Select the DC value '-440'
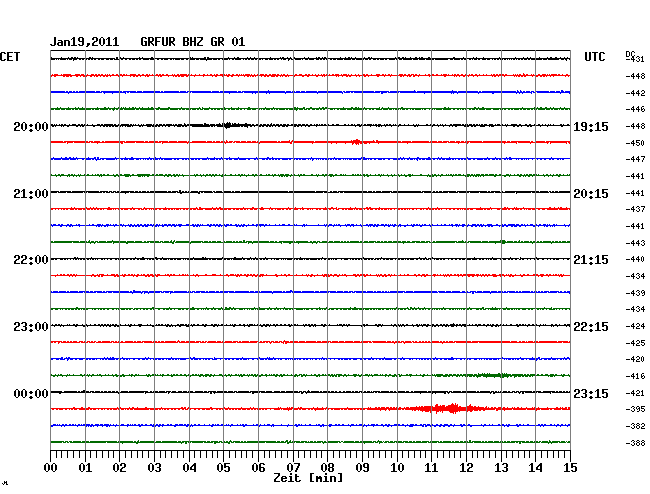 point(635,259)
